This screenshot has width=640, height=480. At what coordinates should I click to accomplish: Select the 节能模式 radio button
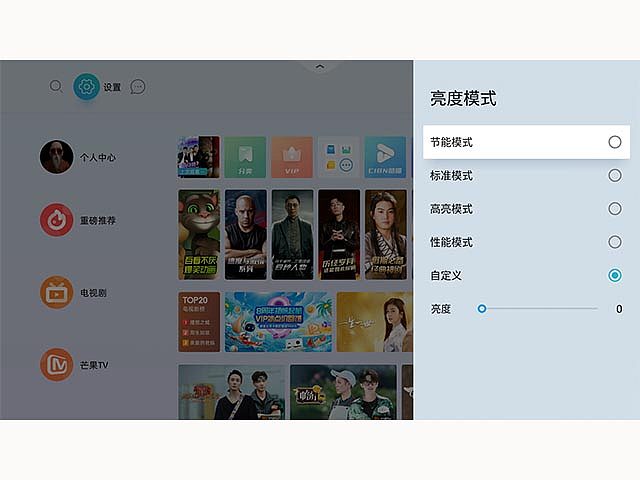615,142
